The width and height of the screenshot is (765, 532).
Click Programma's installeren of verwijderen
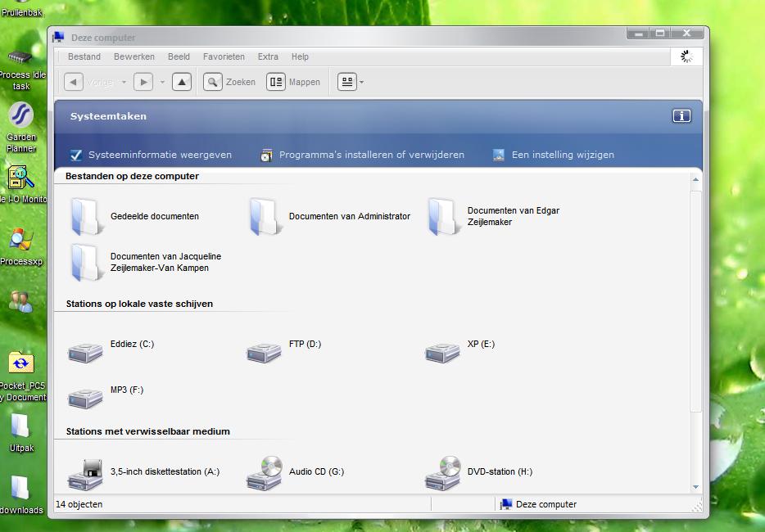(x=371, y=155)
